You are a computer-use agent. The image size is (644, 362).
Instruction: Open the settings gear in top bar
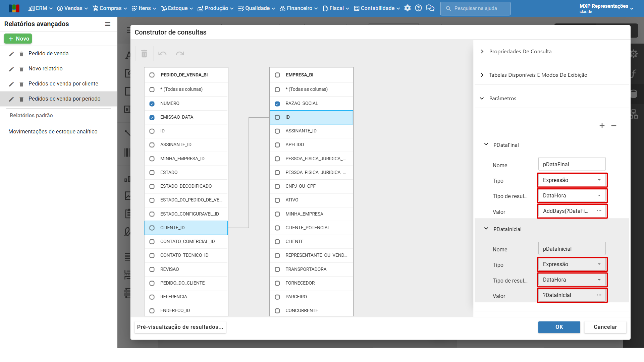coord(407,8)
